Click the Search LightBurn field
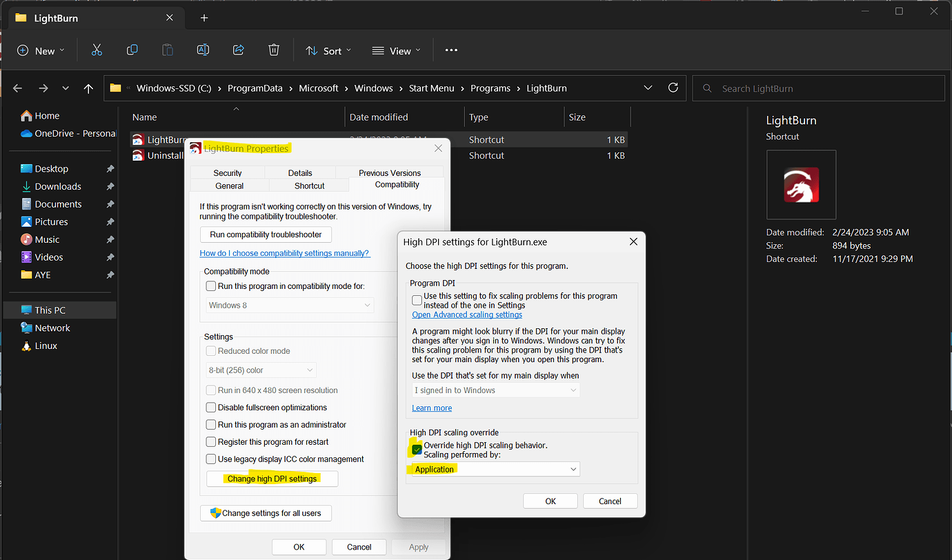 pyautogui.click(x=818, y=88)
